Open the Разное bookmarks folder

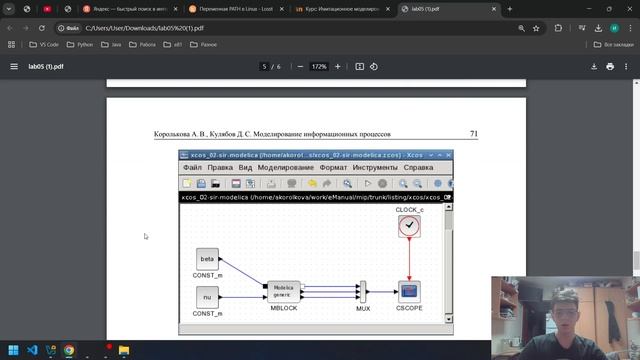coord(203,44)
